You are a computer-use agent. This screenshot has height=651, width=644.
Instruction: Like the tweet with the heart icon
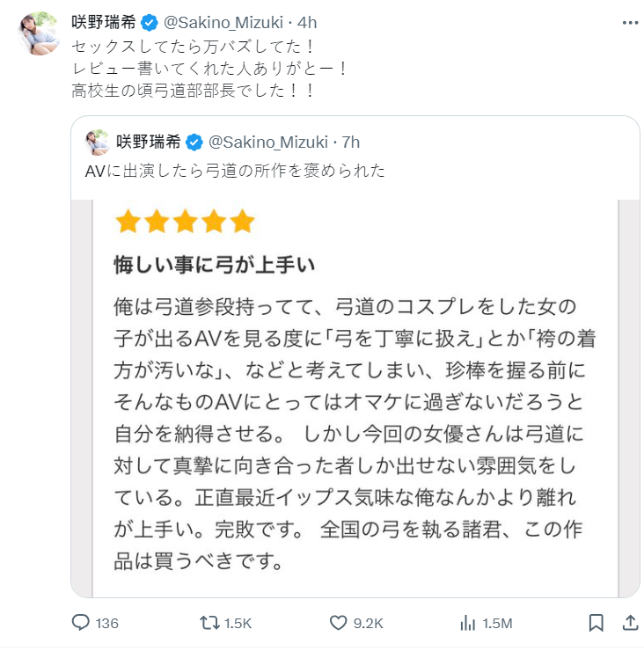[339, 623]
